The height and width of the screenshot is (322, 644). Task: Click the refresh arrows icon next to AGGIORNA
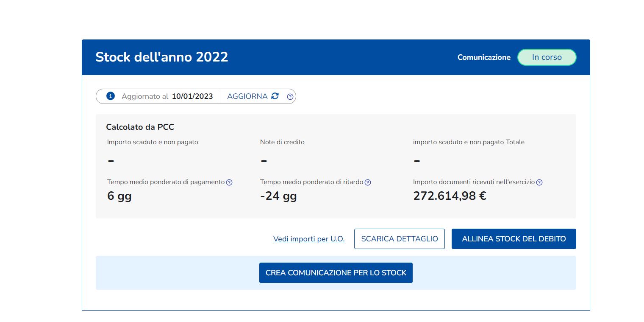[275, 96]
